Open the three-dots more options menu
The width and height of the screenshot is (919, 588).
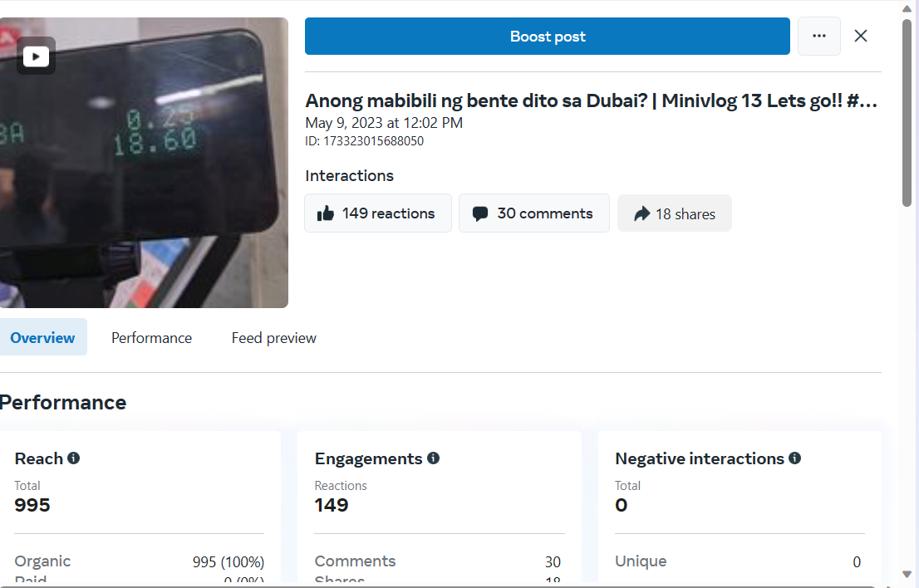pos(818,37)
